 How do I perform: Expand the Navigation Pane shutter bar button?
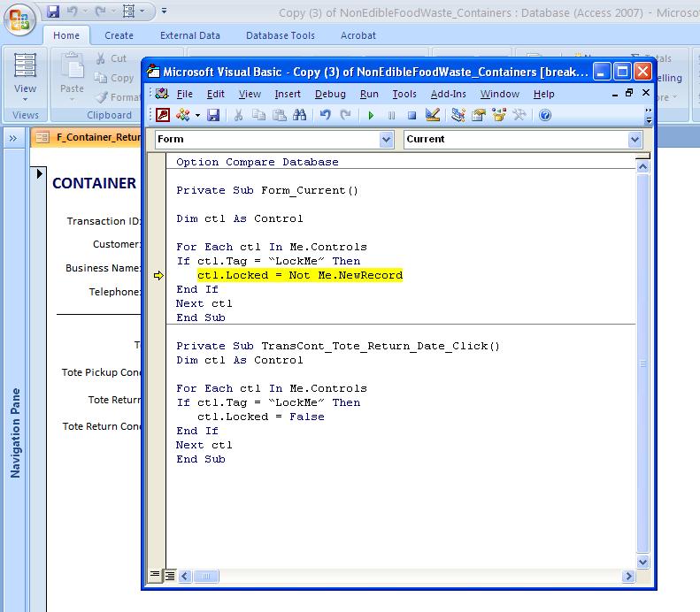[x=13, y=138]
